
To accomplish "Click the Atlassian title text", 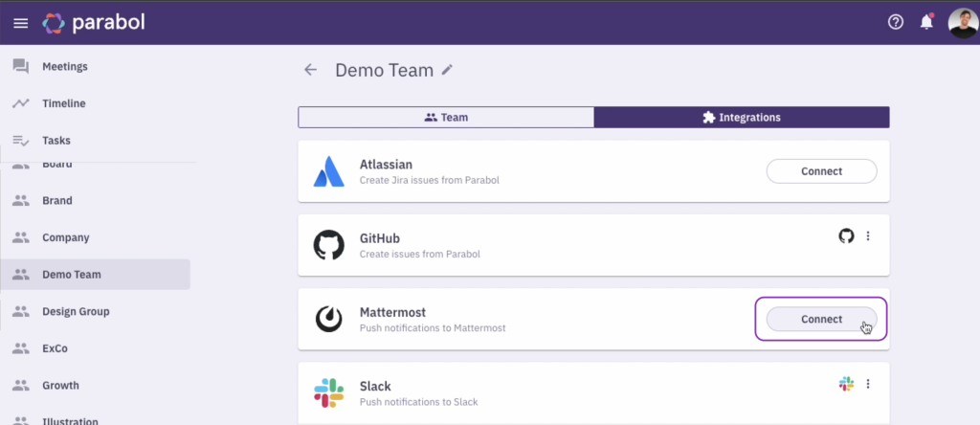I will pos(386,165).
